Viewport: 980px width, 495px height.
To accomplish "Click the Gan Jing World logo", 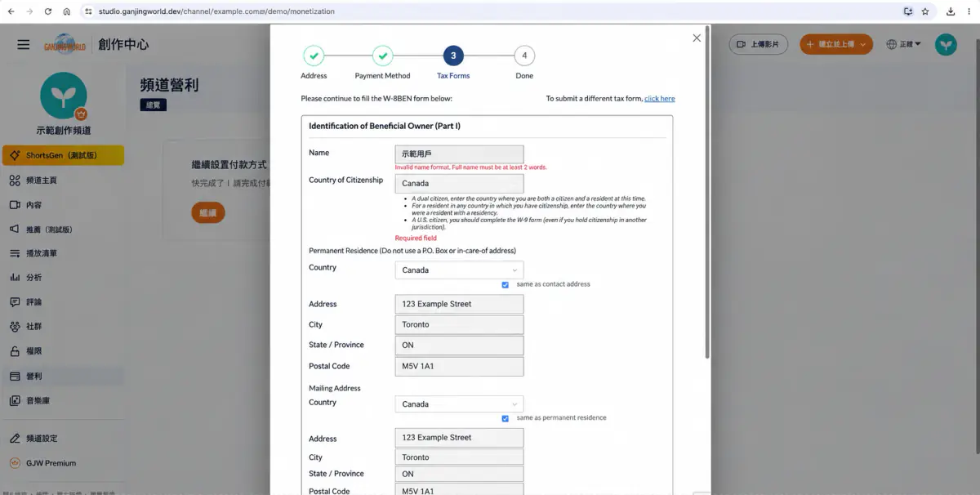I will tap(65, 45).
